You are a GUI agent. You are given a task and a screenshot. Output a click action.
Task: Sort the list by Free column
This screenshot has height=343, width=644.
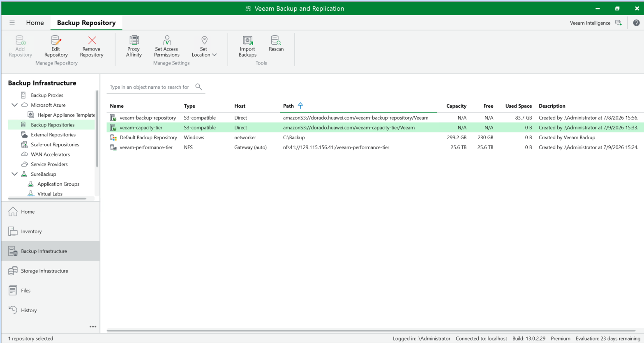coord(488,106)
